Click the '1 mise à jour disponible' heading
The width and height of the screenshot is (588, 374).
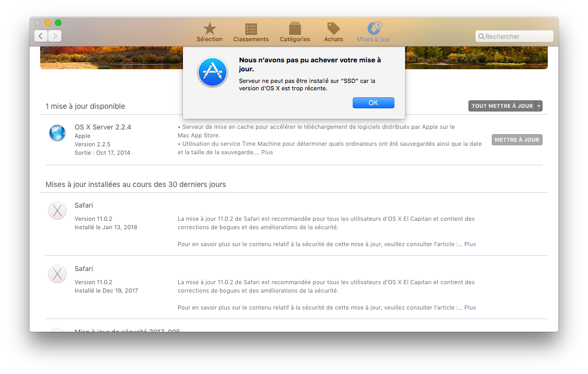(85, 106)
